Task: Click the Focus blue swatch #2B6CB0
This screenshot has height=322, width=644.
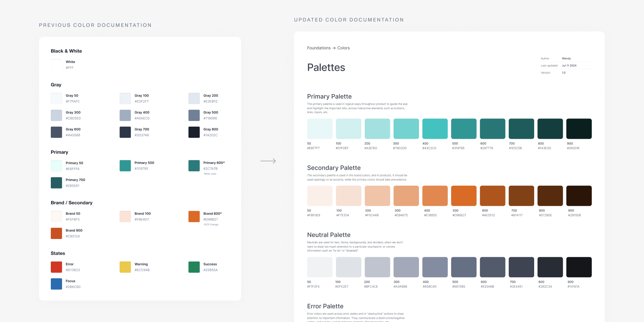Action: click(x=57, y=284)
